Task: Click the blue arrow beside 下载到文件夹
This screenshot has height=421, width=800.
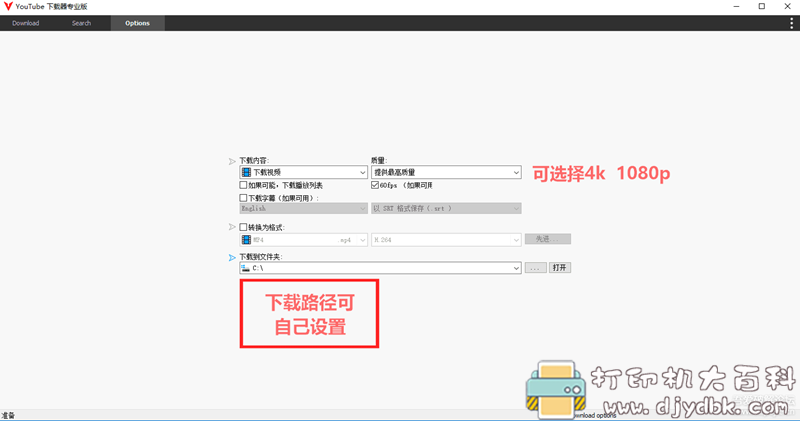Action: pos(232,258)
